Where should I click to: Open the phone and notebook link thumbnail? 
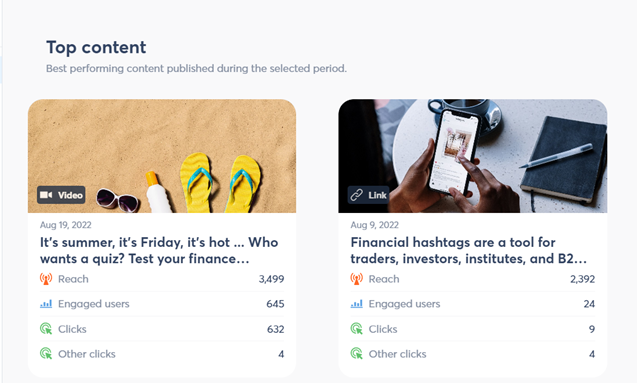[x=473, y=156]
